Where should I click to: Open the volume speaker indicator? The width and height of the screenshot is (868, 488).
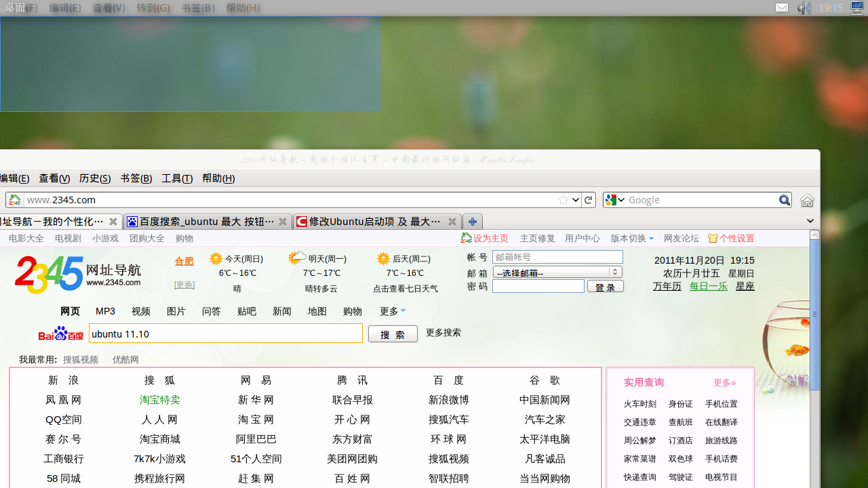point(804,8)
